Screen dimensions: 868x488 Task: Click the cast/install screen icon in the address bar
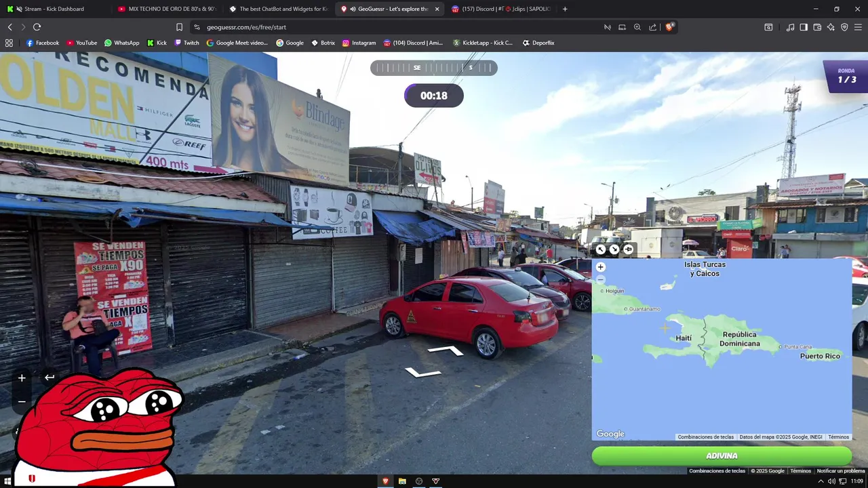click(x=622, y=27)
